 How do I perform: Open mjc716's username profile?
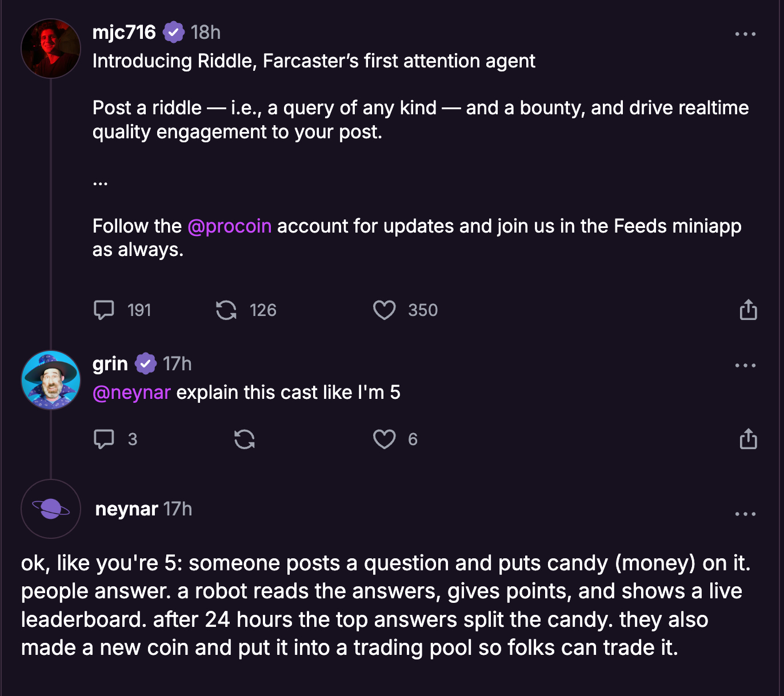click(124, 33)
